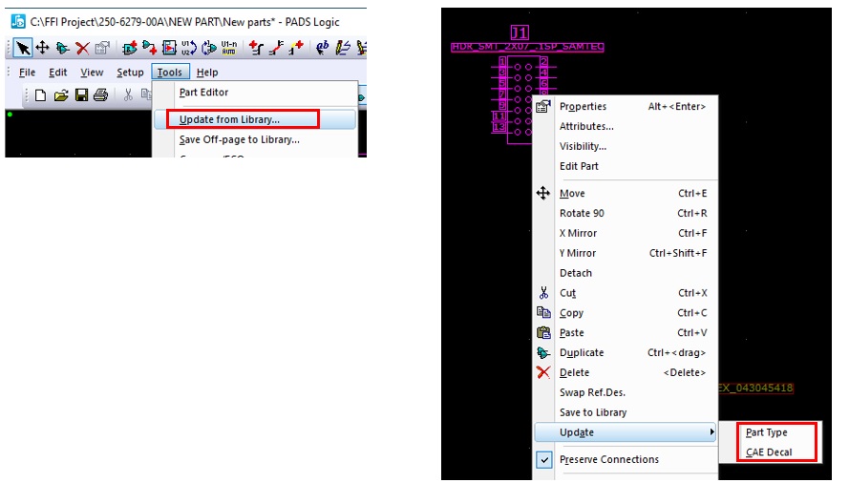Select the arrow Select mode tool
This screenshot has height=504, width=849.
[22, 48]
